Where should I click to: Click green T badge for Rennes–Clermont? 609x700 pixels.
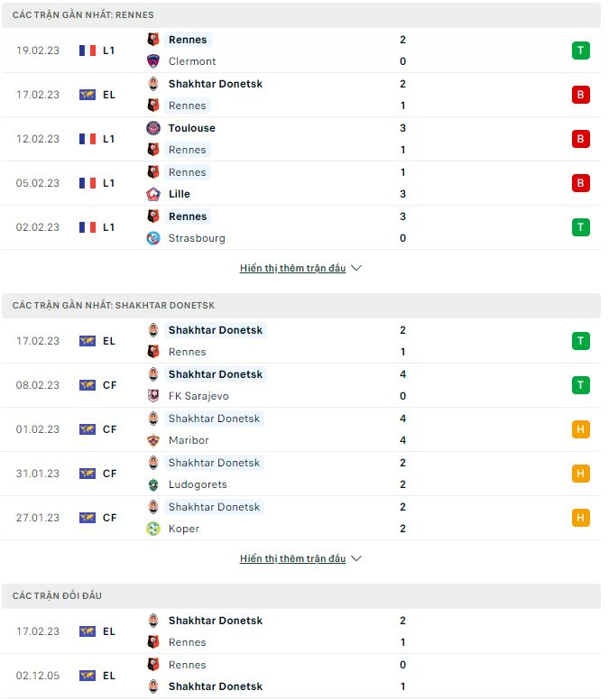pos(580,51)
